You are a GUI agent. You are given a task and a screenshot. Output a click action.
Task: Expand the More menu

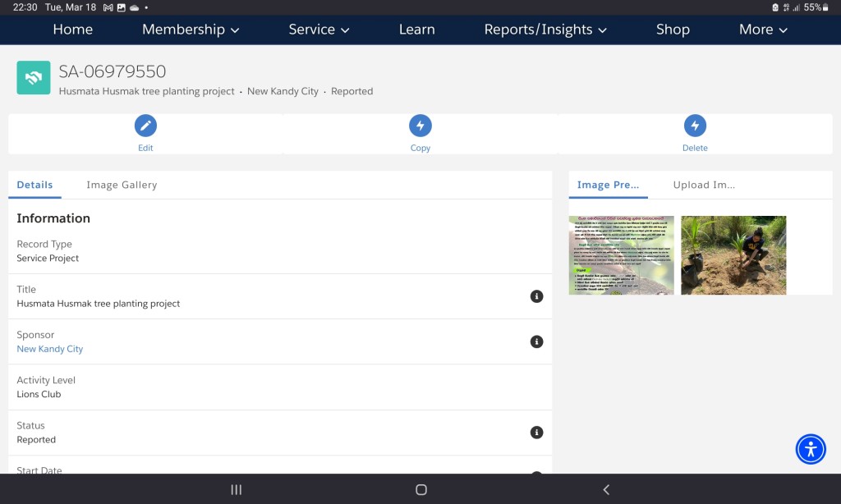click(x=763, y=30)
